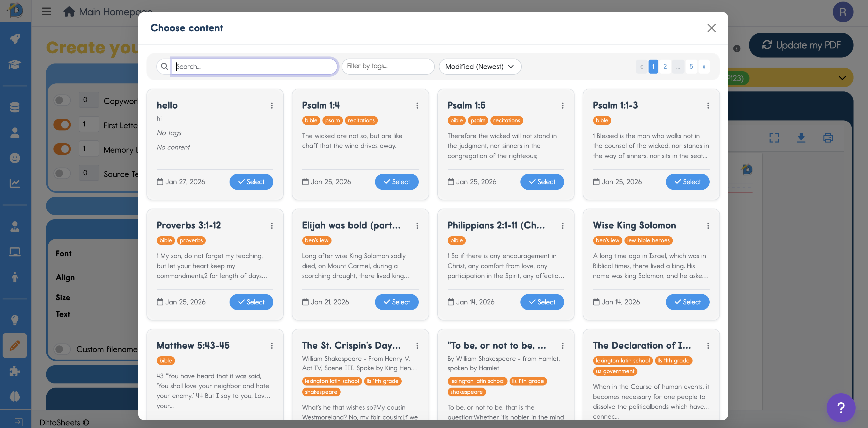The width and height of the screenshot is (868, 428).
Task: Toggle the Copywork switch on
Action: (x=62, y=100)
